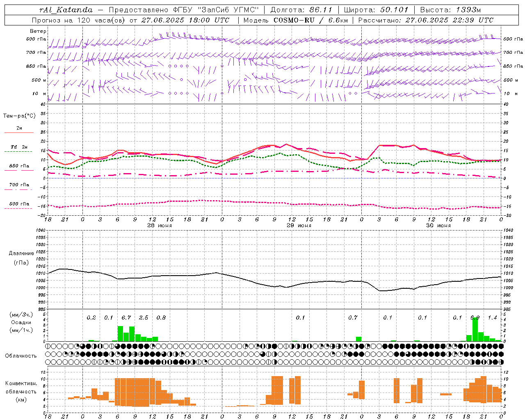This screenshot has width=525, height=420.
Task: Click the Широта: 50.101 value
Action: 376,10
